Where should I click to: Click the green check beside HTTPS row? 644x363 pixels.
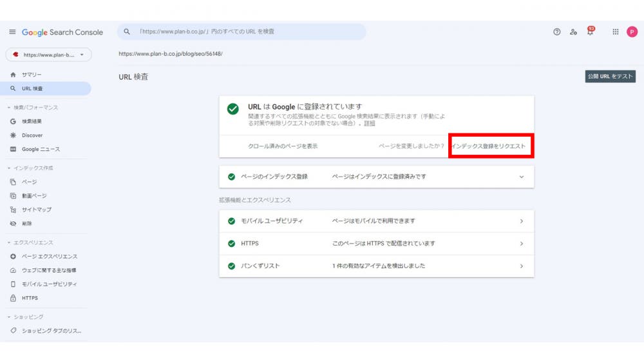(232, 244)
